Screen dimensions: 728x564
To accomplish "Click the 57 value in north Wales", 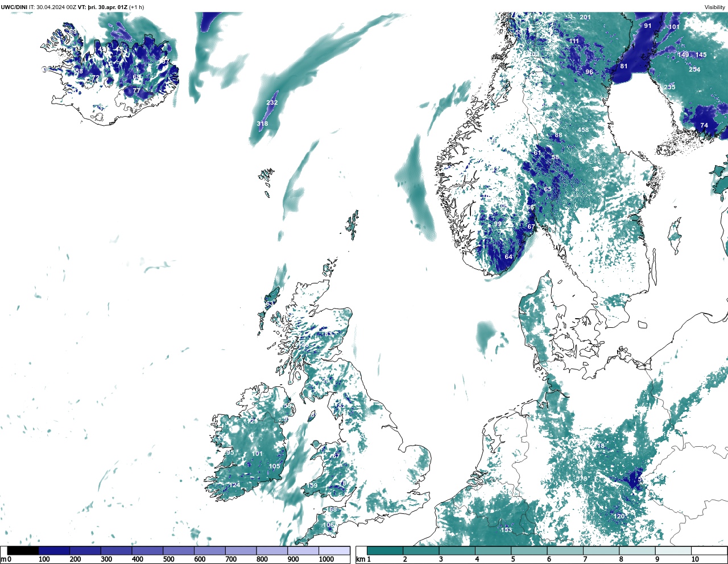I will pyautogui.click(x=336, y=455).
